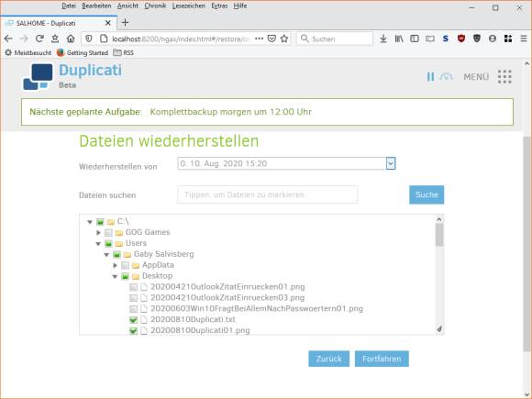532x399 pixels.
Task: Open the Extras menu
Action: pyautogui.click(x=219, y=6)
